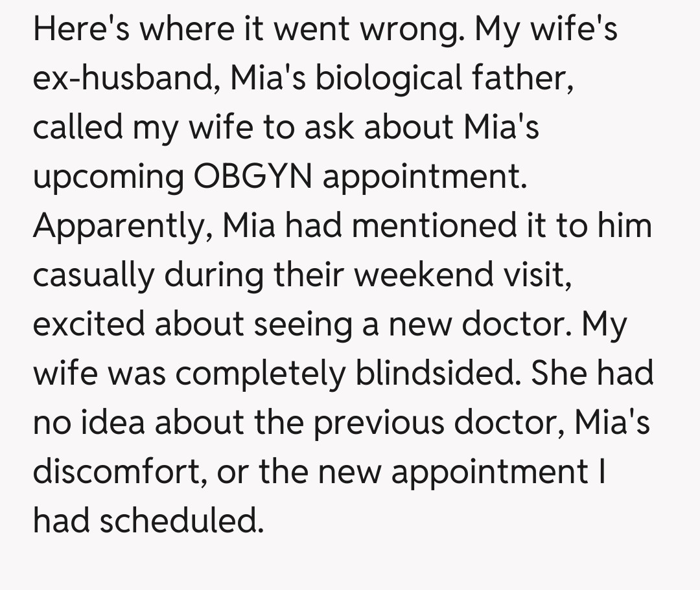This screenshot has height=590, width=700.
Task: Click on the word "OBGYN"
Action: click(x=253, y=177)
